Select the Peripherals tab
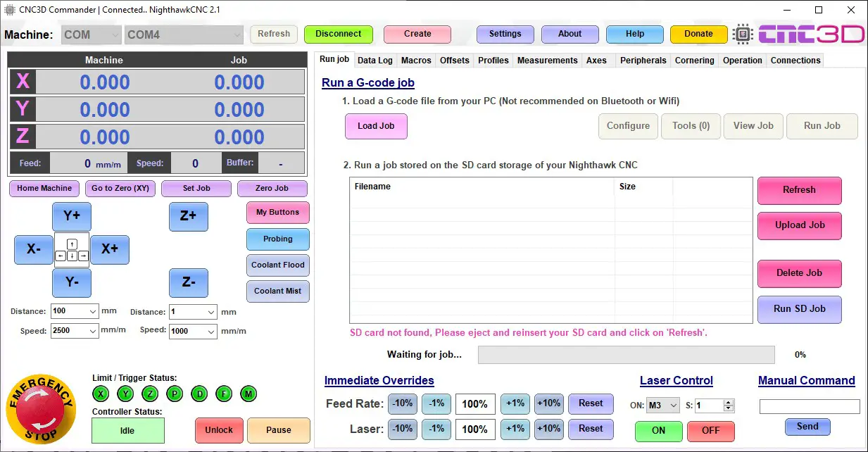 click(643, 61)
